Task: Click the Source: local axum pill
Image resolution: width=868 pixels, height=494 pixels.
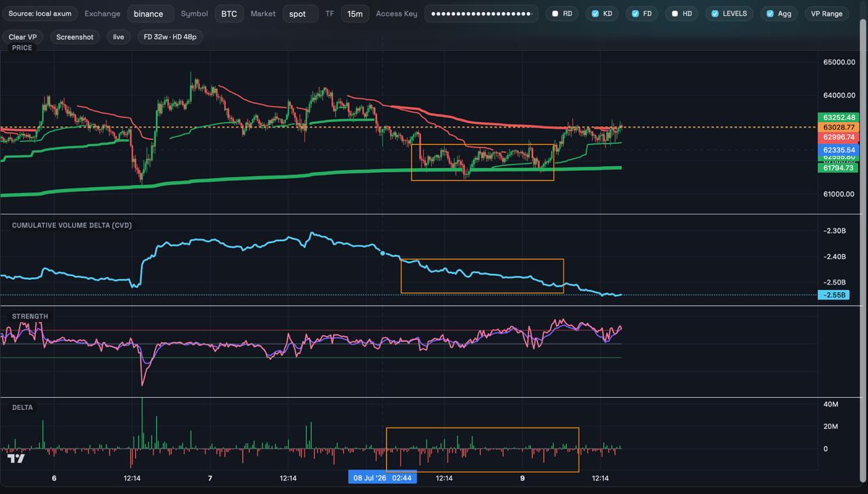Action: pos(40,14)
